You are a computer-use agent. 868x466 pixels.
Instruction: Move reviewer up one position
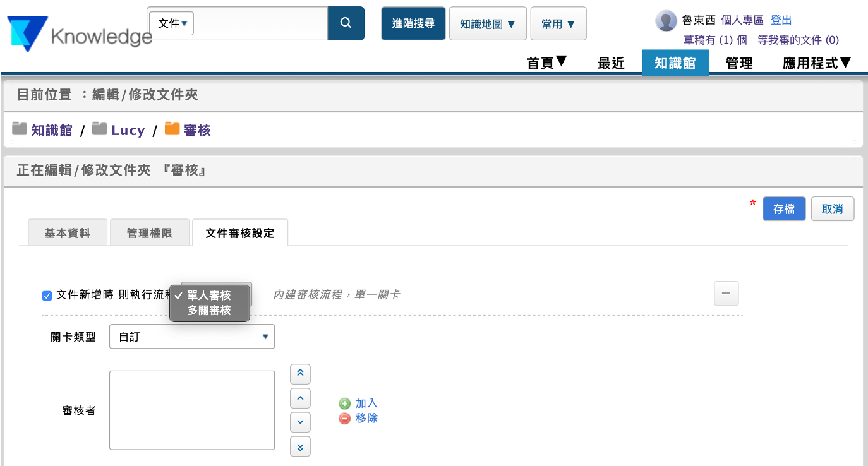pos(300,398)
